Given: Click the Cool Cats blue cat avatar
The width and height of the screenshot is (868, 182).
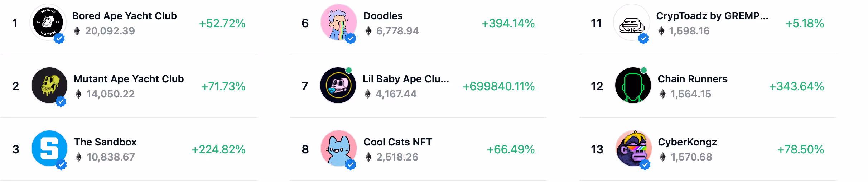Looking at the screenshot, I should [x=338, y=149].
